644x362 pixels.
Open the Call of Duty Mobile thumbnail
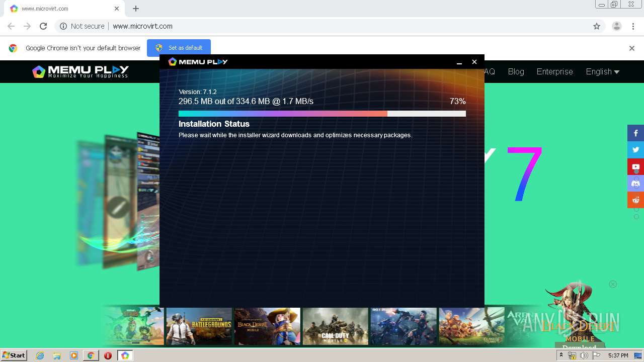(x=335, y=326)
